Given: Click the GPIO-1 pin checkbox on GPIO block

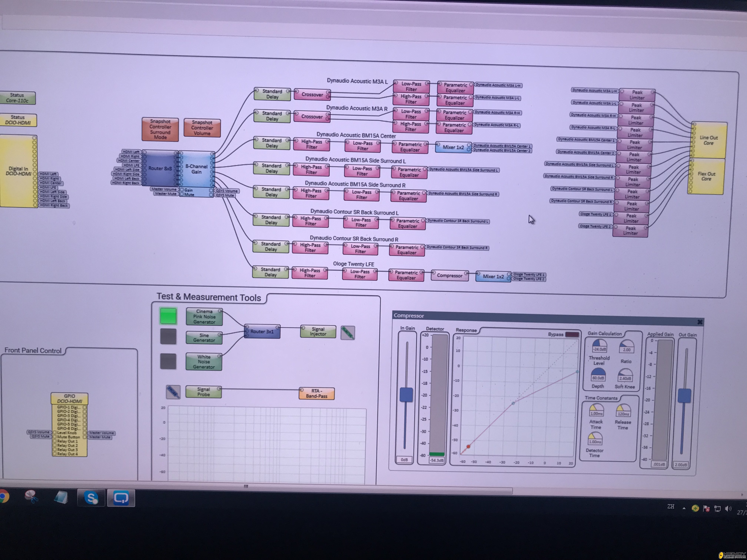Looking at the screenshot, I should point(85,407).
